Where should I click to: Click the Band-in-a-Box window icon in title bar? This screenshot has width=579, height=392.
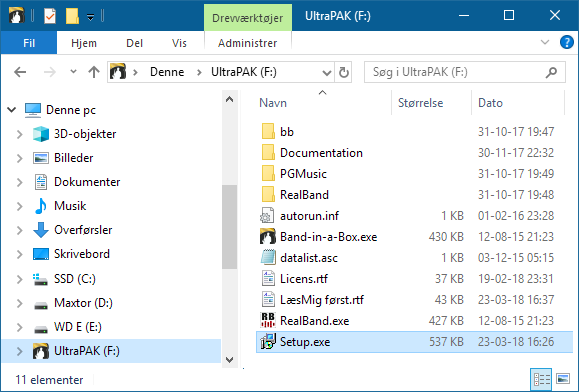(16, 16)
